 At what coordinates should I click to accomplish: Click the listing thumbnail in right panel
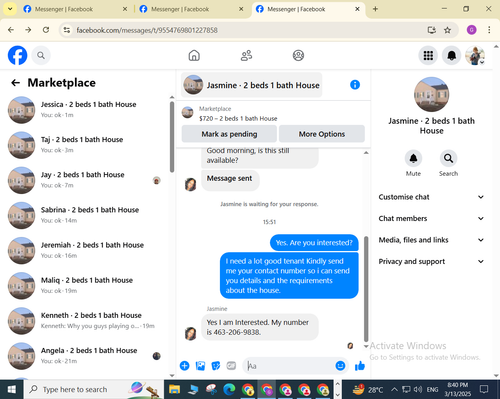point(431,95)
